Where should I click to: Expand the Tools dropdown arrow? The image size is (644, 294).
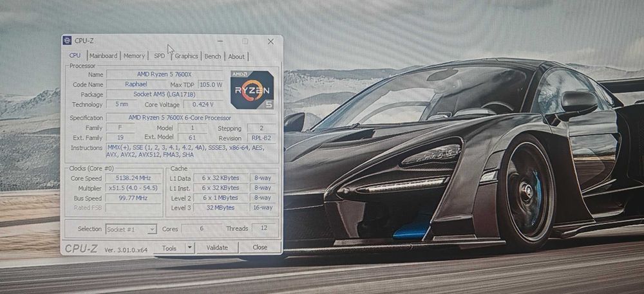click(189, 248)
